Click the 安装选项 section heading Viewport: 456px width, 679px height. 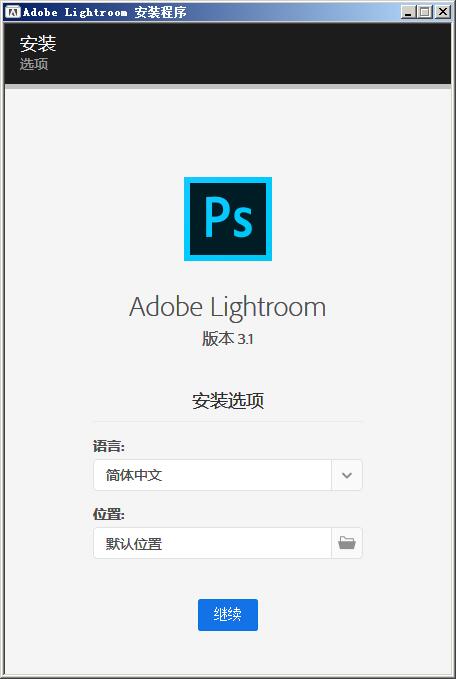pos(228,401)
